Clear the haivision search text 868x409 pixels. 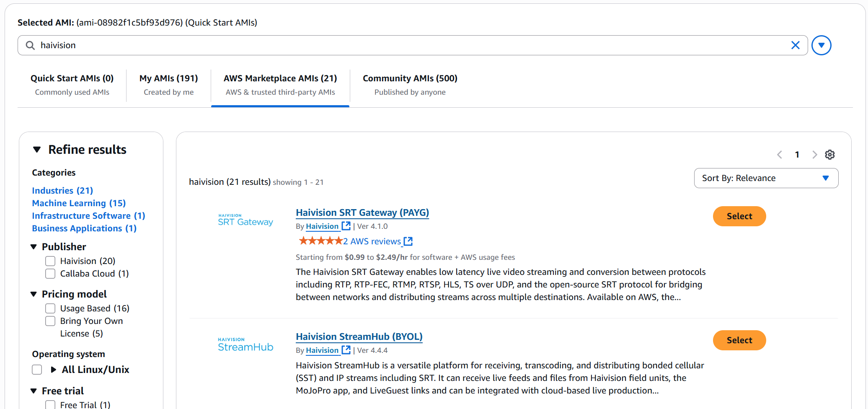[x=795, y=45]
